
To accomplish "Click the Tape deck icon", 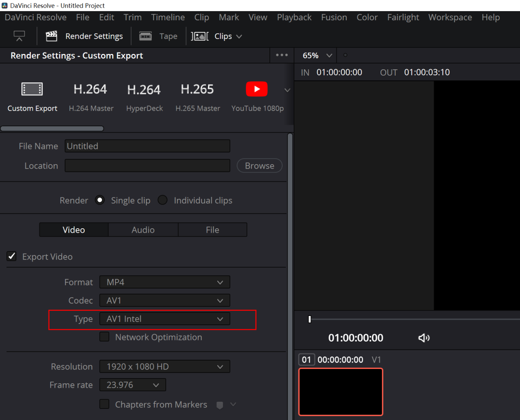I will coord(145,36).
